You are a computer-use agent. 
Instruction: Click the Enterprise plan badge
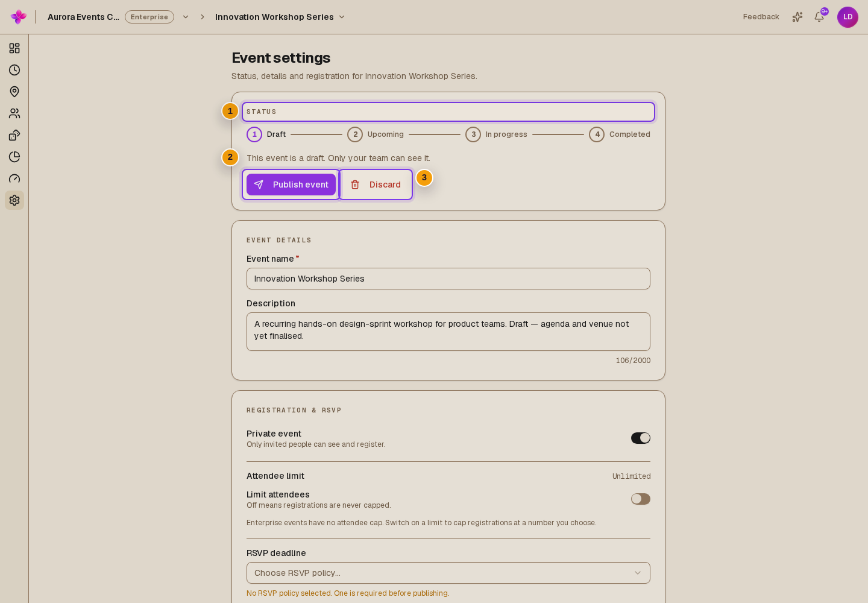coord(149,17)
